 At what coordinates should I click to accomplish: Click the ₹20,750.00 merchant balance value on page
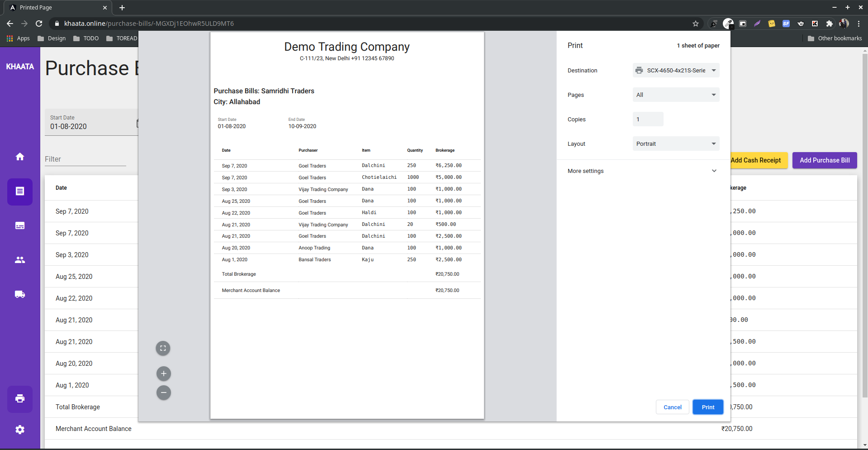coord(737,429)
